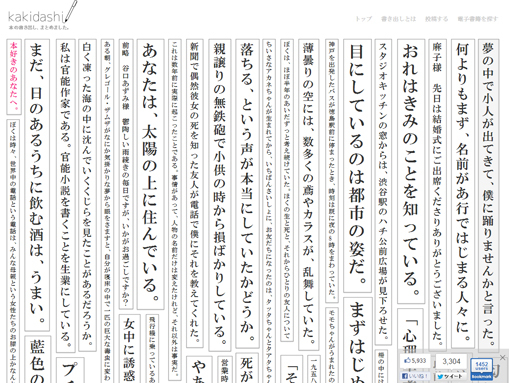Close the social share widget with X
The height and width of the screenshot is (383, 509).
(502, 357)
